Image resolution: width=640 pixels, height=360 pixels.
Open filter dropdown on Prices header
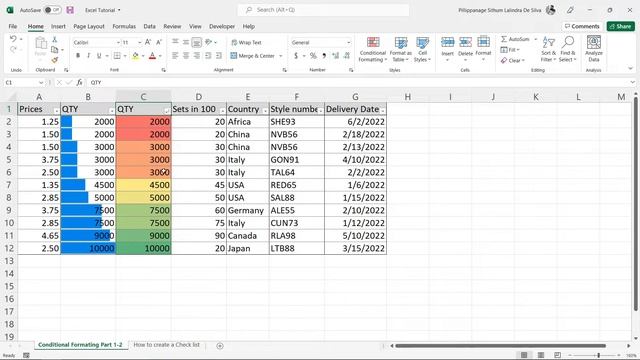(x=56, y=111)
